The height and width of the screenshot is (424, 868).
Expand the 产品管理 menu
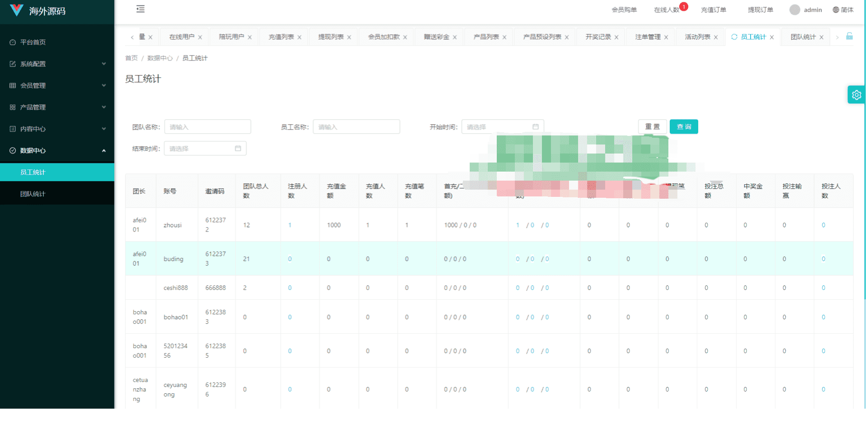pyautogui.click(x=57, y=107)
